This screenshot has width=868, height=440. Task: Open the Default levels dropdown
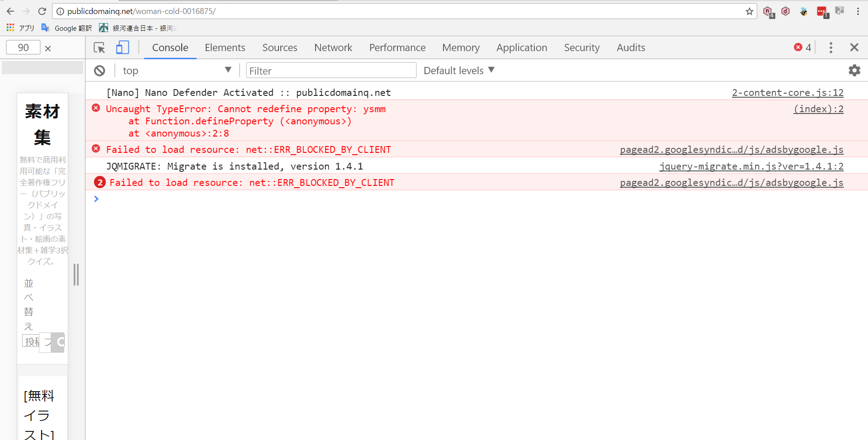(458, 70)
